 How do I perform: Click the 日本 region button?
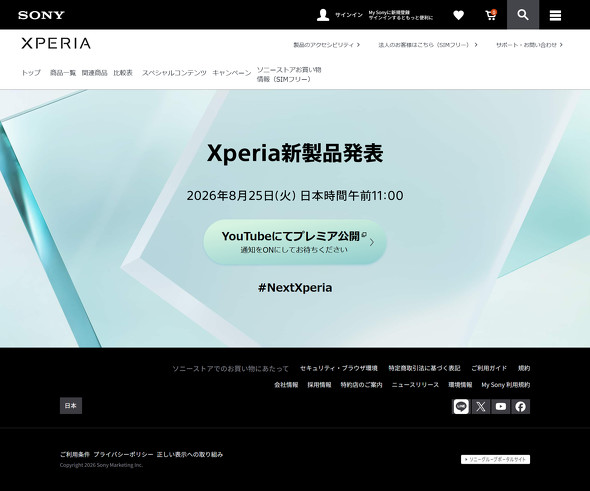[x=71, y=406]
